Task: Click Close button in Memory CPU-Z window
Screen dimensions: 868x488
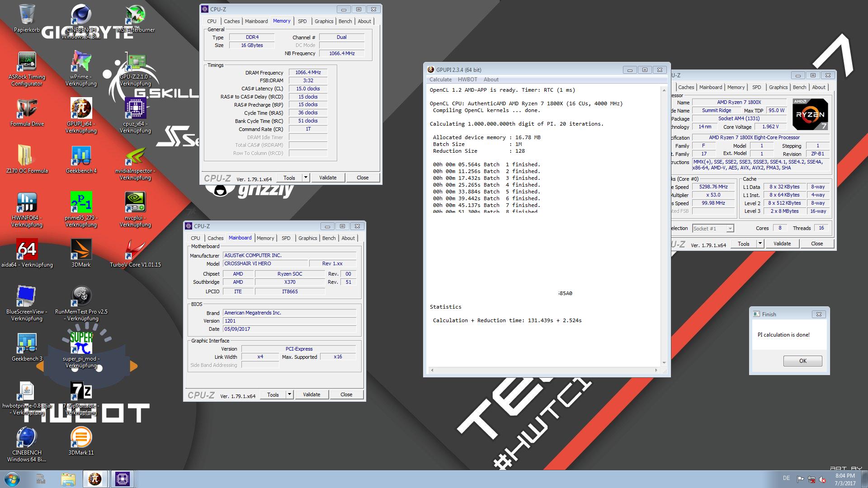Action: point(363,178)
